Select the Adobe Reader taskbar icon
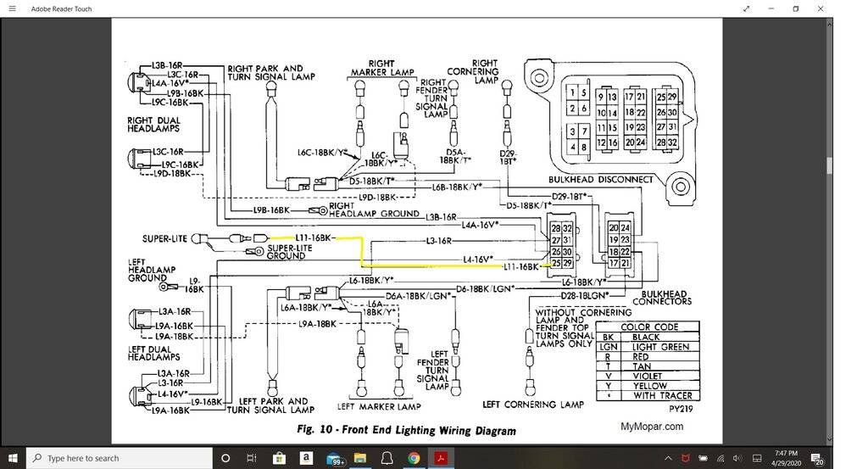The image size is (868, 469). (x=441, y=458)
